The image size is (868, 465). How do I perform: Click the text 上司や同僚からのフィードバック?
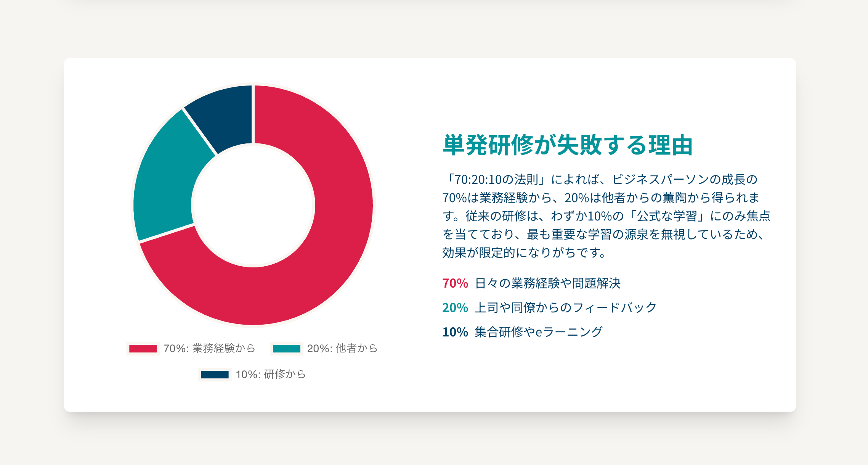click(566, 308)
